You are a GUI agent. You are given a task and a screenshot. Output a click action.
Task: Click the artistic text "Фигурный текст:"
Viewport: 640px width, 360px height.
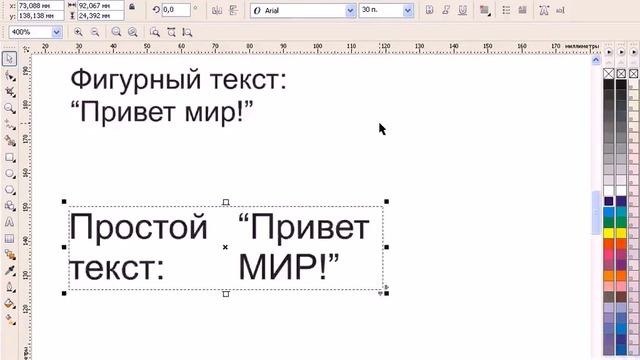click(179, 79)
